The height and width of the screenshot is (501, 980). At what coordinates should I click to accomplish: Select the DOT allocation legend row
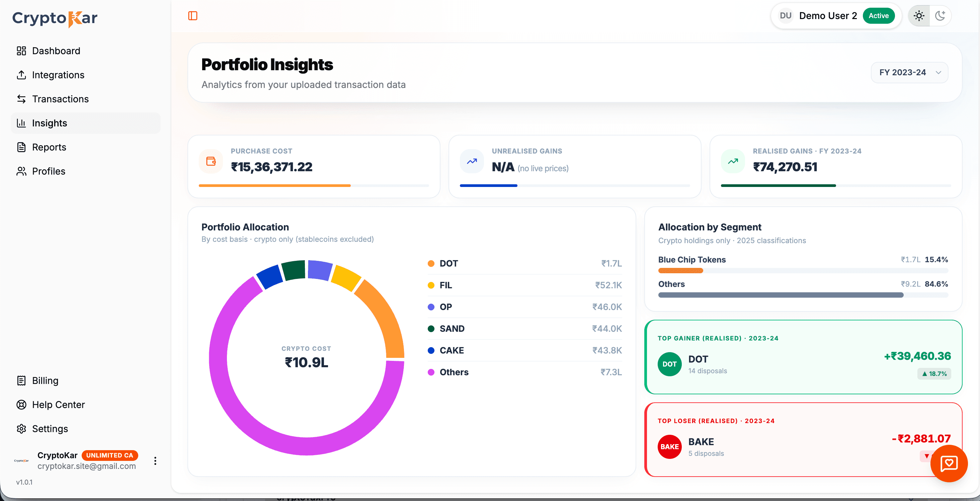[x=524, y=264]
